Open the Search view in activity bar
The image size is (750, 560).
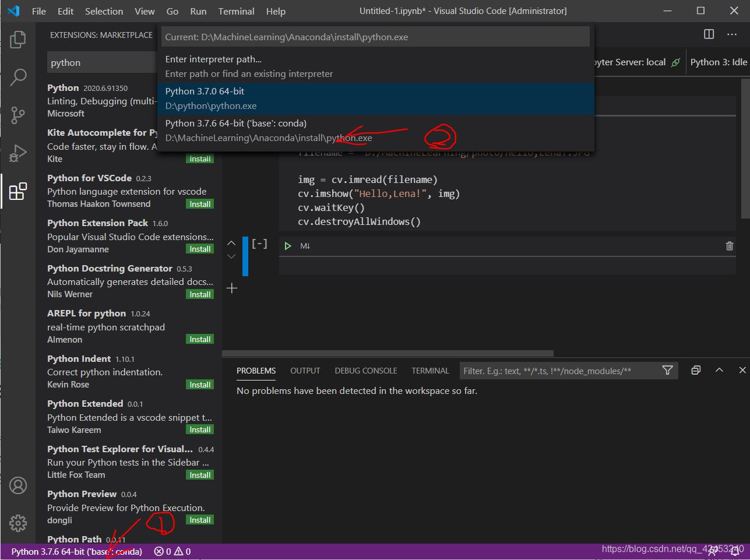(x=18, y=78)
